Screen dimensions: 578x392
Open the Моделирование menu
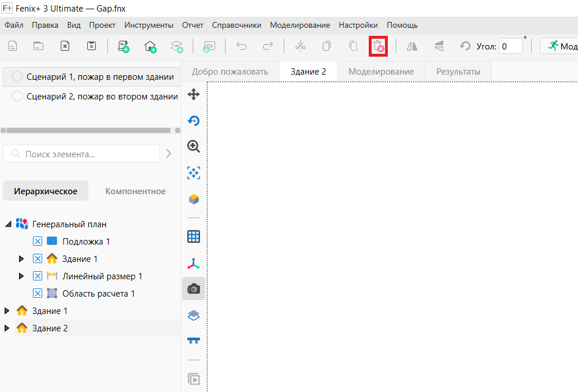[299, 25]
